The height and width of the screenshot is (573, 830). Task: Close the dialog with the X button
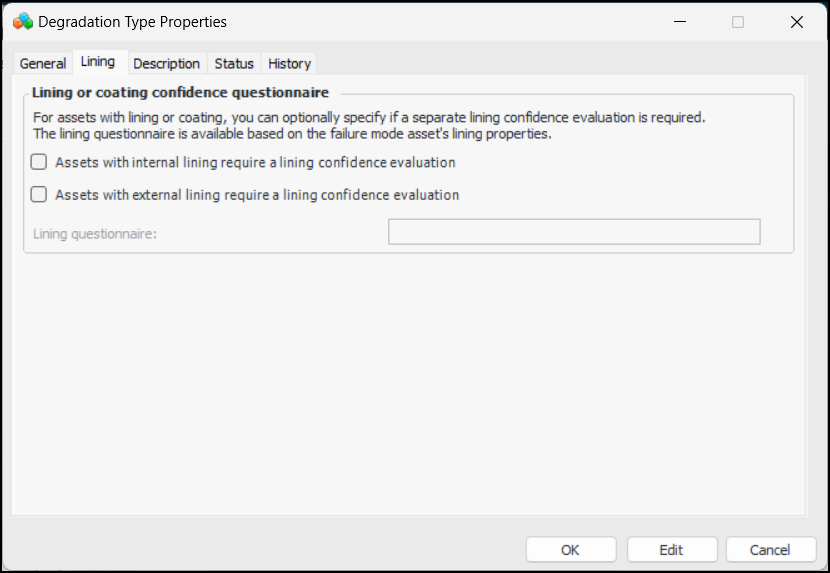796,21
